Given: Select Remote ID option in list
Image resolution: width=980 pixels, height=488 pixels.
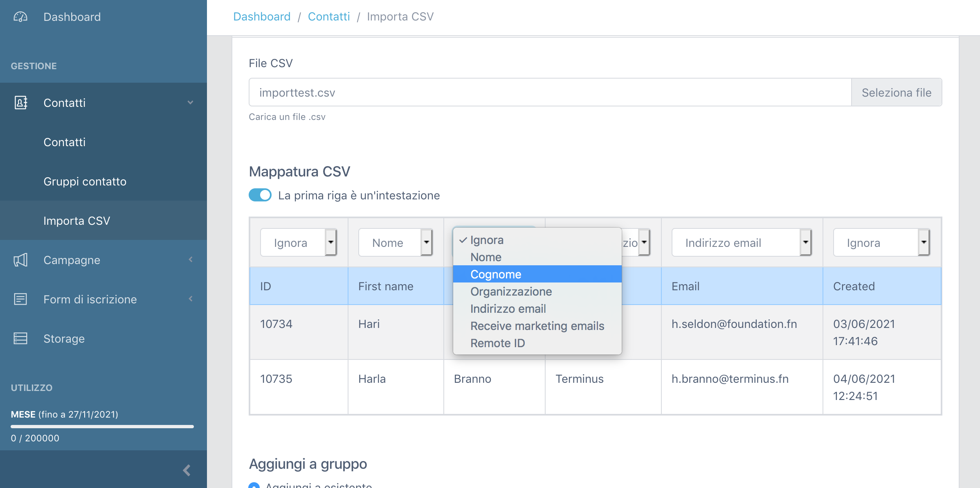Looking at the screenshot, I should pos(497,343).
